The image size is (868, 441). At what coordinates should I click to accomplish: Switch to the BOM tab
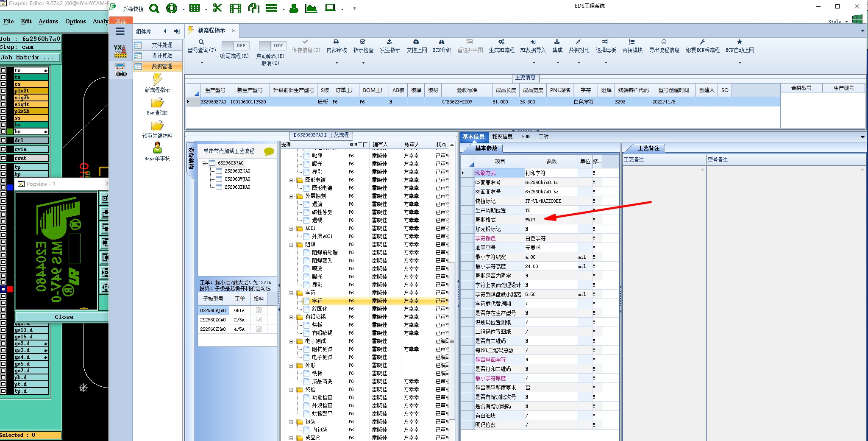526,137
